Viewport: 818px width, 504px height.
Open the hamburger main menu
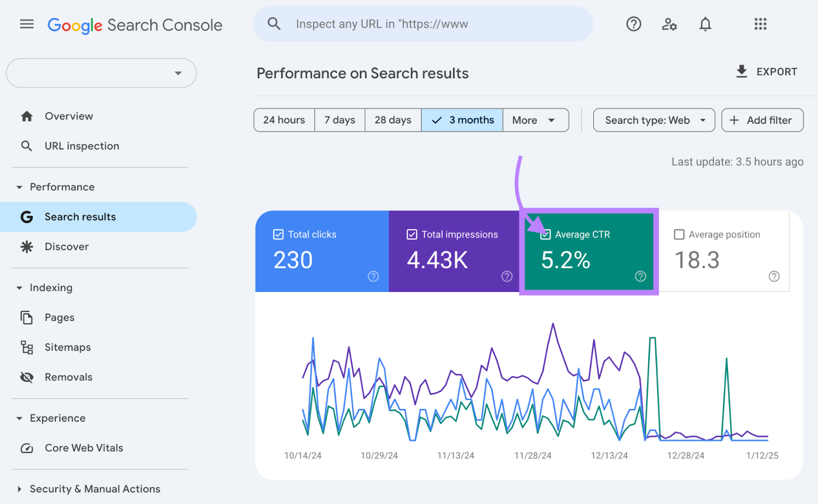[x=27, y=24]
